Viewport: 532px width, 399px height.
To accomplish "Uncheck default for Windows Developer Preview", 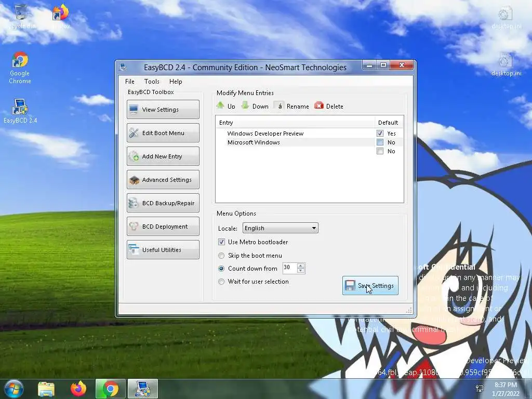I will pos(380,134).
